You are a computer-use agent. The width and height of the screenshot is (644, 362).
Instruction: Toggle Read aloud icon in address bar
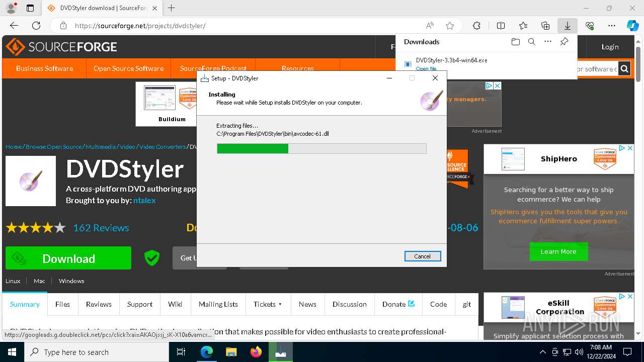tap(430, 26)
